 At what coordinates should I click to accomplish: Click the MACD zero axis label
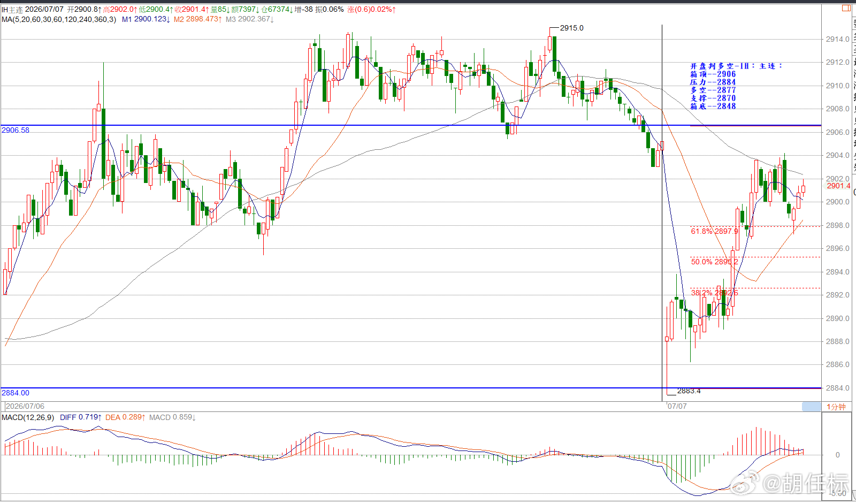point(838,455)
